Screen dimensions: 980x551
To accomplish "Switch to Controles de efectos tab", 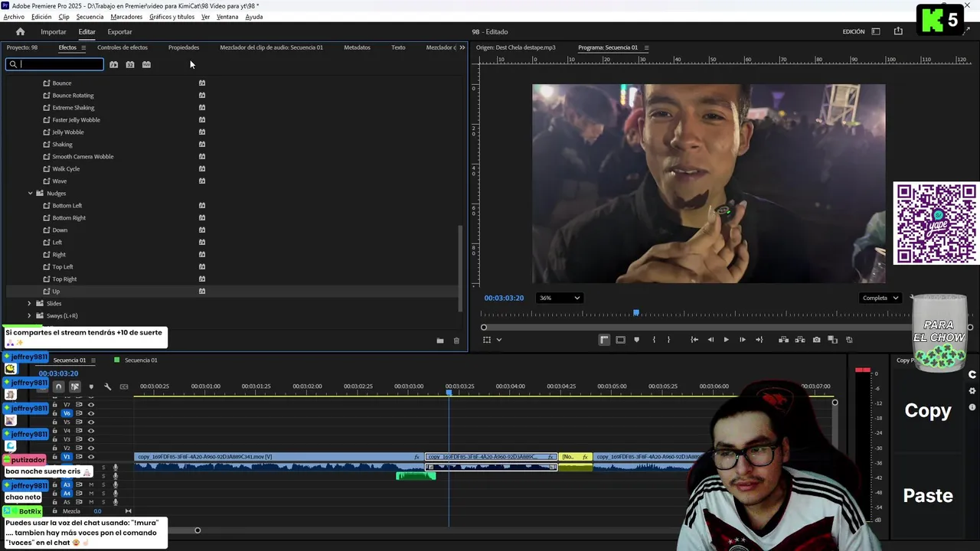I will 122,47.
